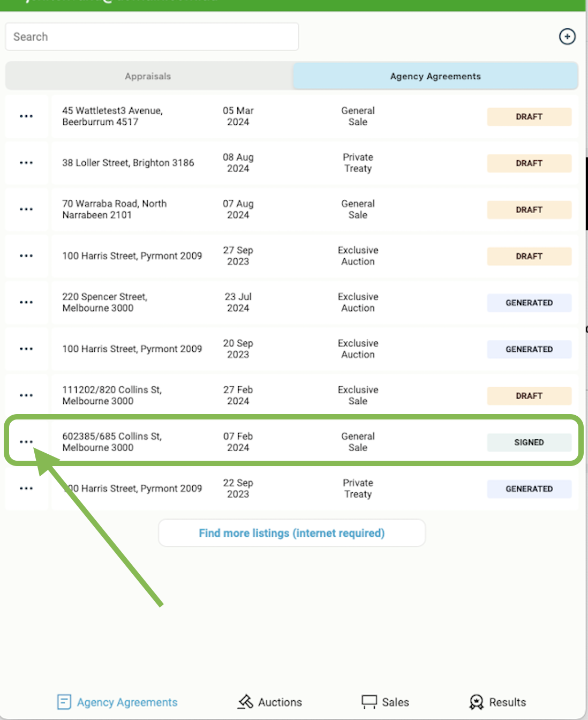Click the plus icon to add agreement
This screenshot has height=720, width=588.
click(567, 36)
